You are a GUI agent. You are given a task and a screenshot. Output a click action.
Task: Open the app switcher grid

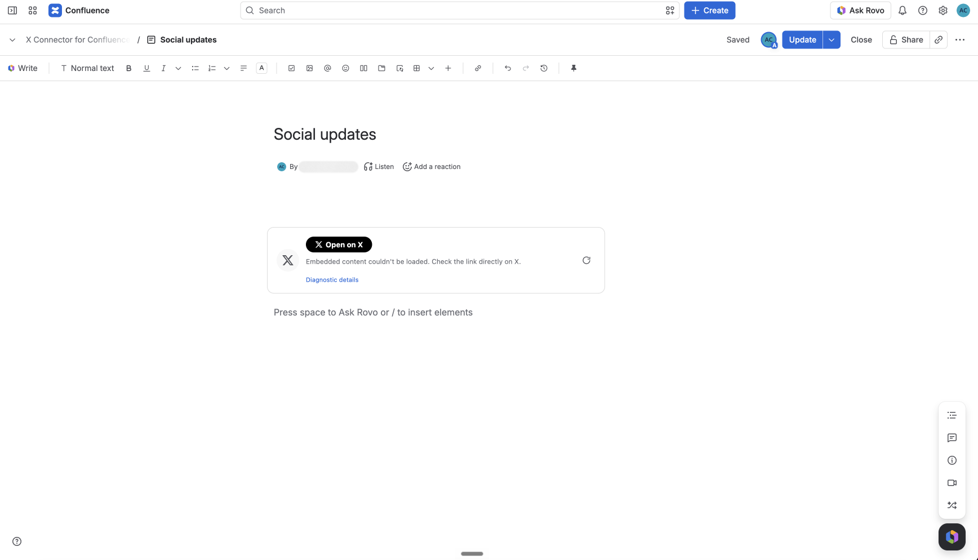pyautogui.click(x=33, y=10)
